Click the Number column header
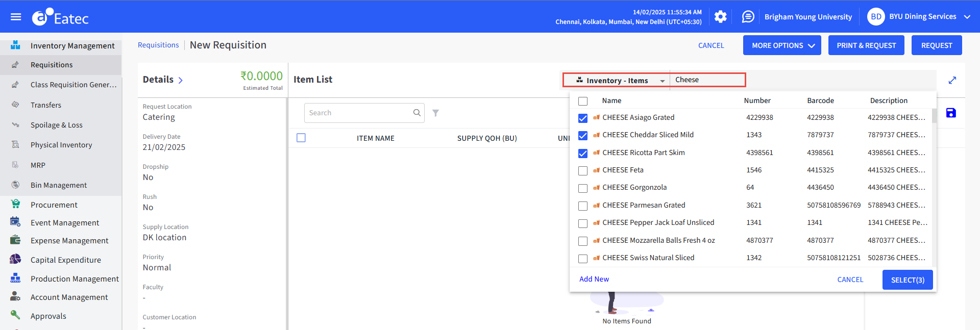Image resolution: width=980 pixels, height=330 pixels. click(x=757, y=100)
